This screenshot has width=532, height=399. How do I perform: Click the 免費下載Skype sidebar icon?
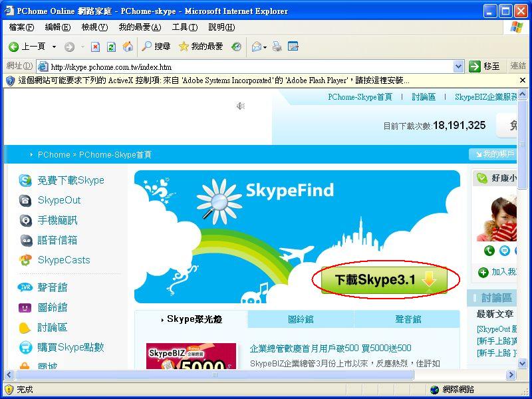click(25, 180)
